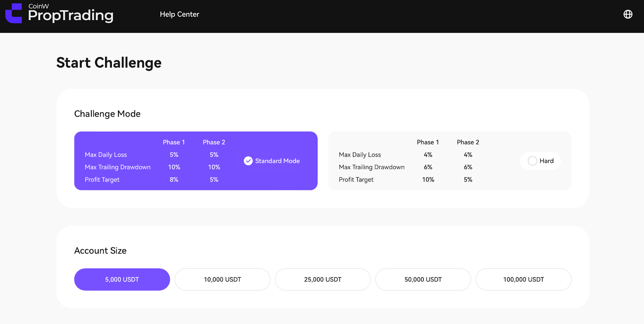644x324 pixels.
Task: Click the Standard Mode label text
Action: [x=277, y=161]
